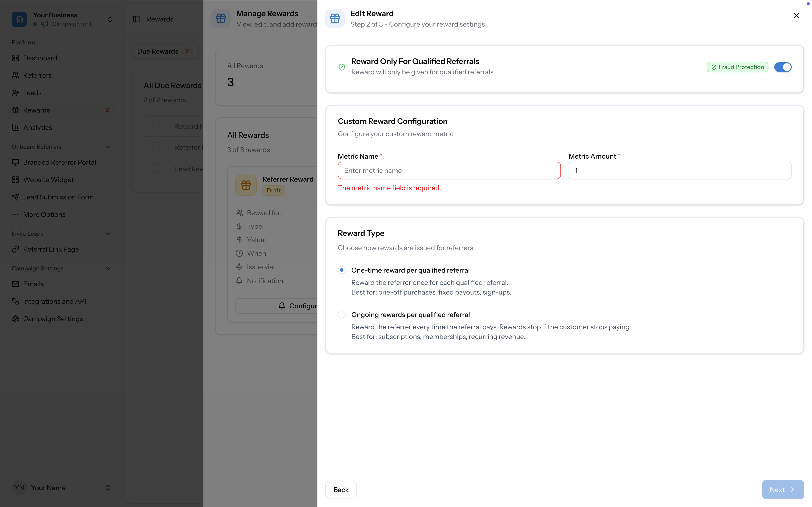Check the Reward row checkbox in Due Rewards
The image size is (812, 507).
[x=155, y=125]
